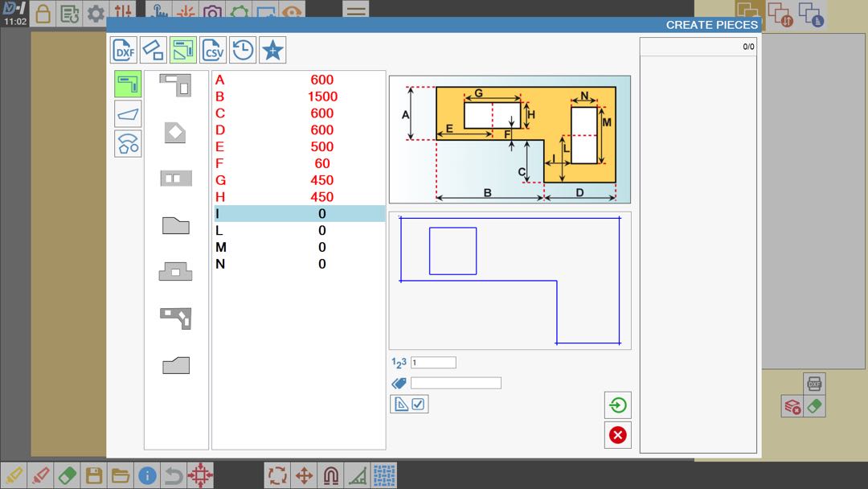This screenshot has height=489, width=868.
Task: Open the hamburger menu at top center
Action: click(x=354, y=11)
